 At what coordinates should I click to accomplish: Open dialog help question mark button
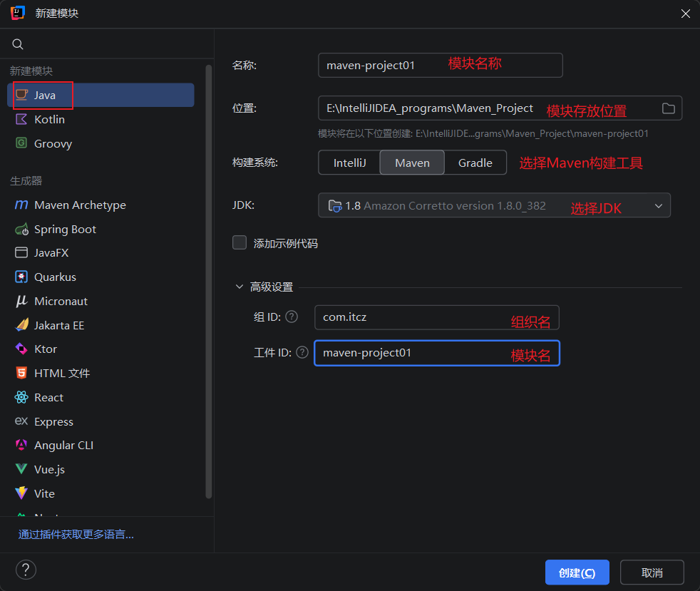click(26, 570)
